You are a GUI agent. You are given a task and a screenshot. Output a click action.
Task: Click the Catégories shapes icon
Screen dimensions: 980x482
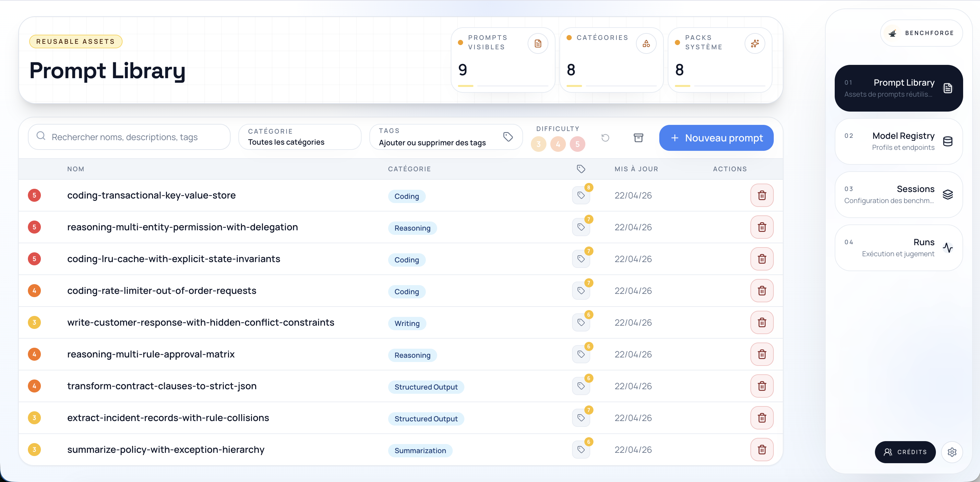[646, 43]
